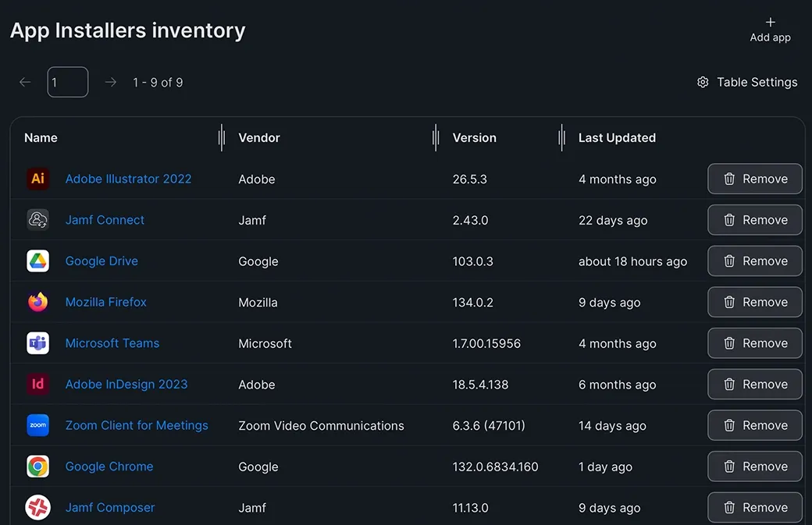This screenshot has height=525, width=812.
Task: Remove Jamf Composer from inventory
Action: 754,507
